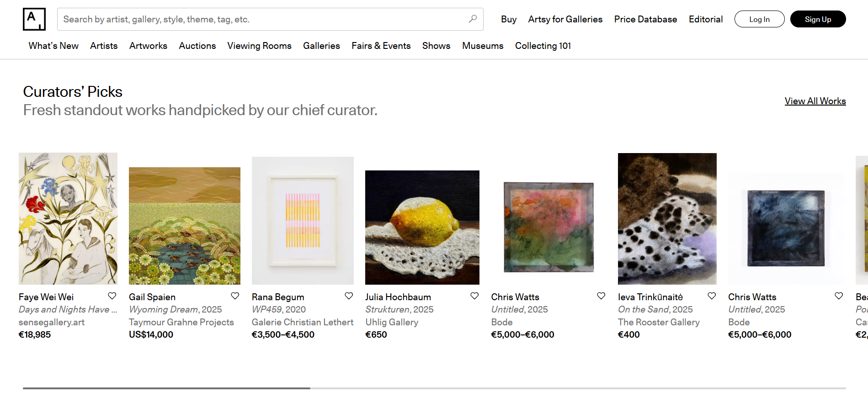Click artist name Ieva Trinkūnaitė
This screenshot has width=868, height=403.
650,297
